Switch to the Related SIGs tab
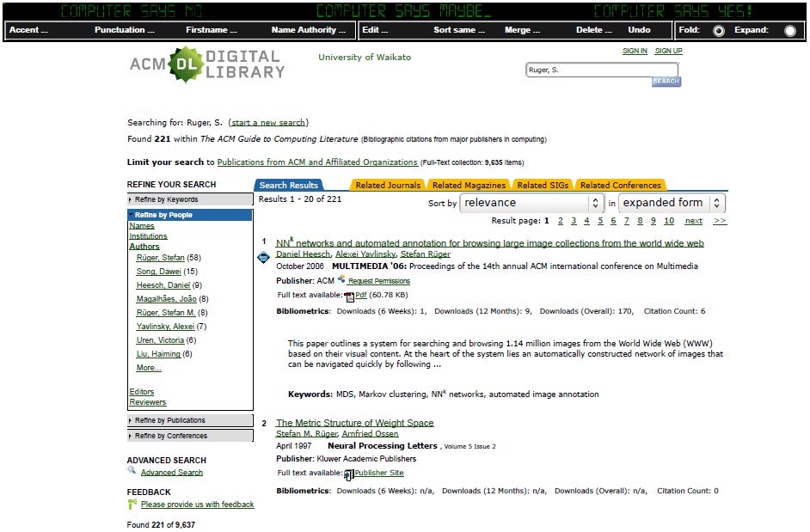810x532 pixels. point(543,185)
